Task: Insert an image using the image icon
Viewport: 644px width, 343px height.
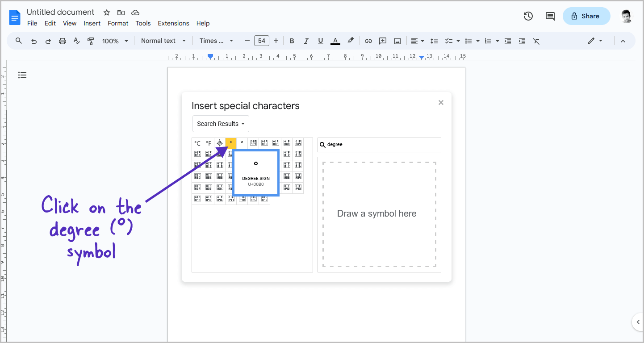Action: pos(397,41)
